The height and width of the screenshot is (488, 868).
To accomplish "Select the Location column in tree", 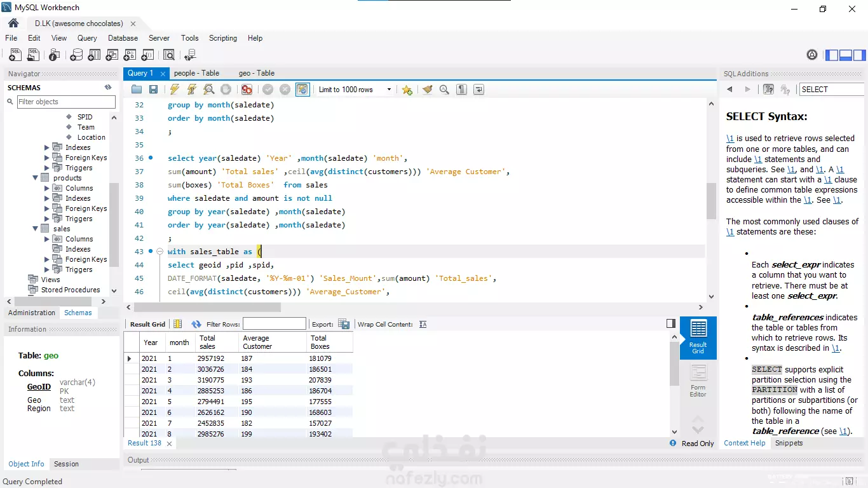I will 92,137.
